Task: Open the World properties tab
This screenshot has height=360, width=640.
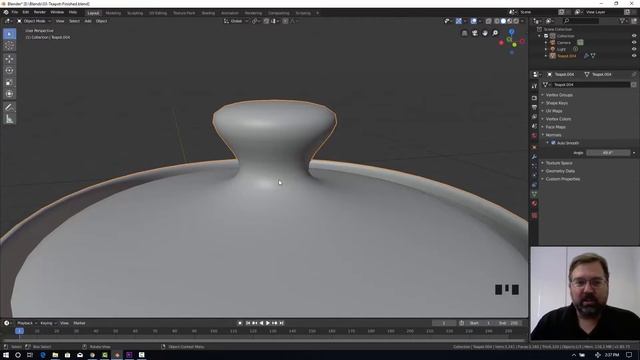Action: [534, 136]
